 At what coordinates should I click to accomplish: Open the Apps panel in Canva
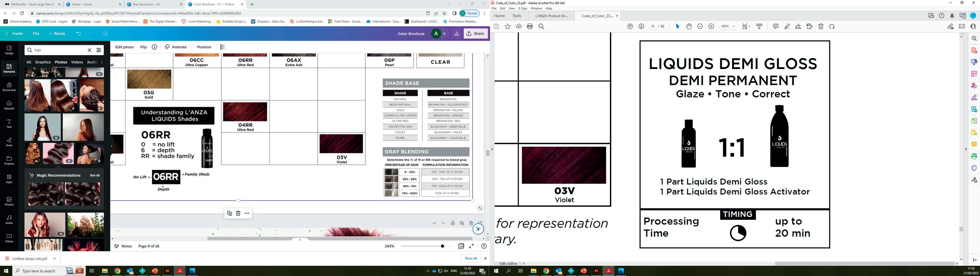(x=9, y=179)
